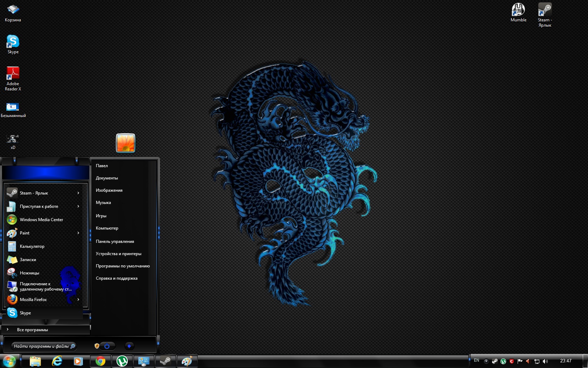Launch Mozilla Firefox from Start menu
This screenshot has width=588, height=368.
pyautogui.click(x=44, y=300)
